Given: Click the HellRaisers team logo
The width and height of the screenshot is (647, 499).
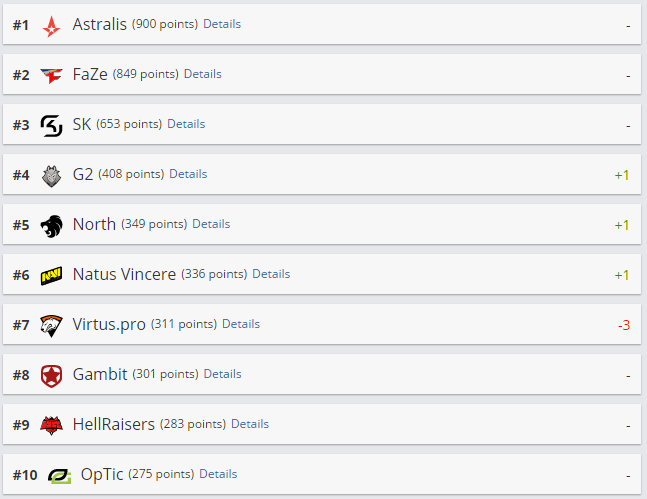Looking at the screenshot, I should tap(51, 425).
